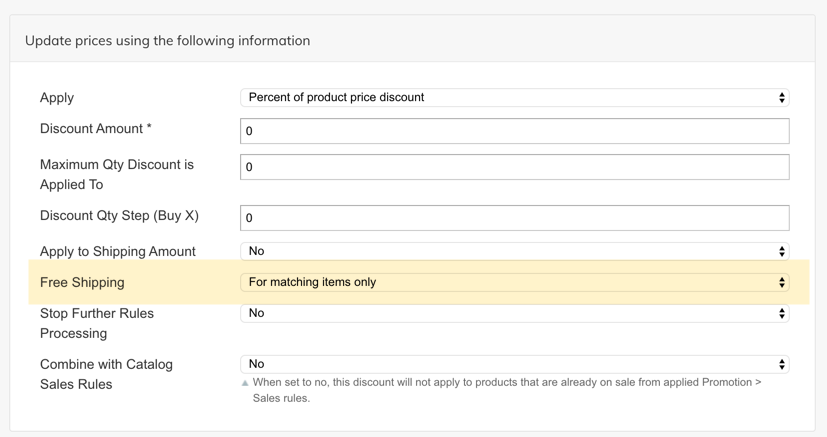
Task: Click the Discount Amount label text
Action: (x=90, y=129)
